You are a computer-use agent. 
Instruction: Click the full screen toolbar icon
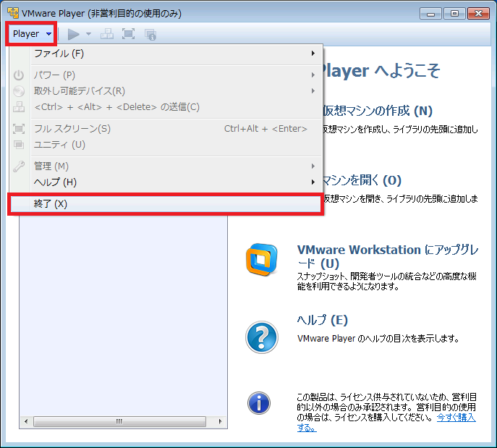tap(128, 34)
